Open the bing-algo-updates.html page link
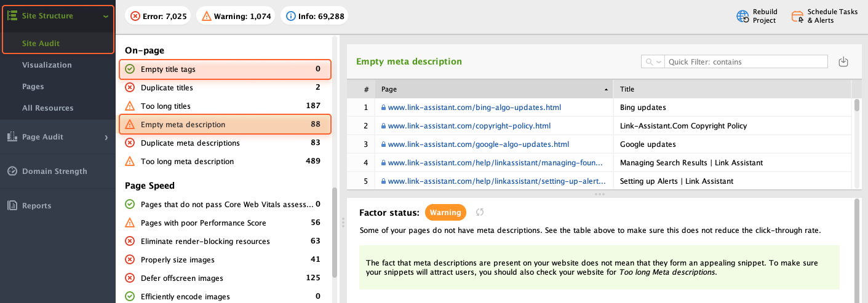This screenshot has height=303, width=868. pyautogui.click(x=474, y=108)
